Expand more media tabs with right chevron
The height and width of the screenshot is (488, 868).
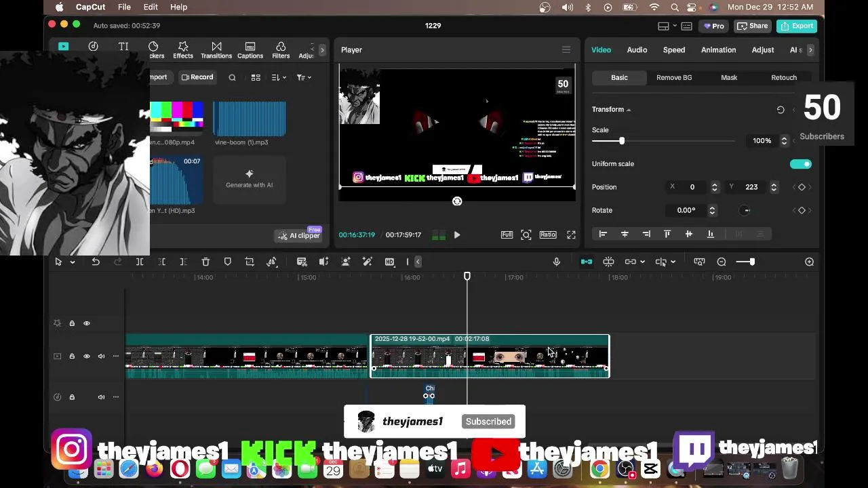tap(322, 50)
